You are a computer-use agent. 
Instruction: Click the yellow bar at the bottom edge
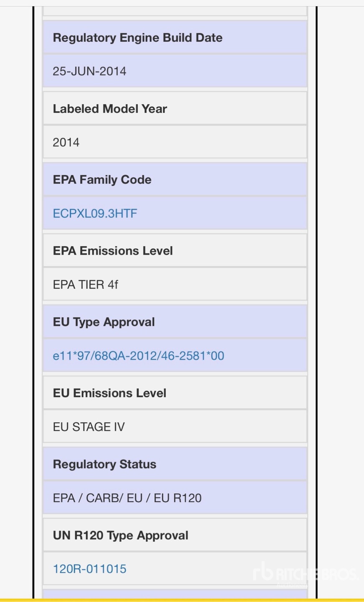point(182,600)
